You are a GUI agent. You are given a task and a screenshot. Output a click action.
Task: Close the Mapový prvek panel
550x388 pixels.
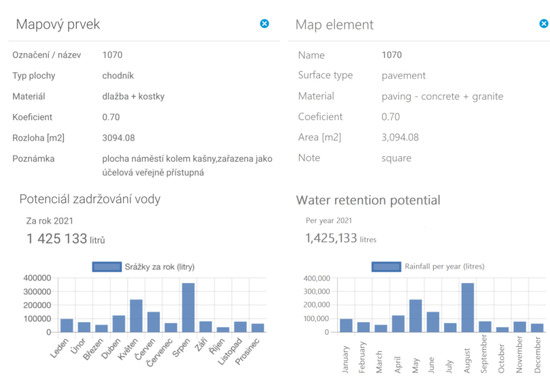pyautogui.click(x=264, y=24)
